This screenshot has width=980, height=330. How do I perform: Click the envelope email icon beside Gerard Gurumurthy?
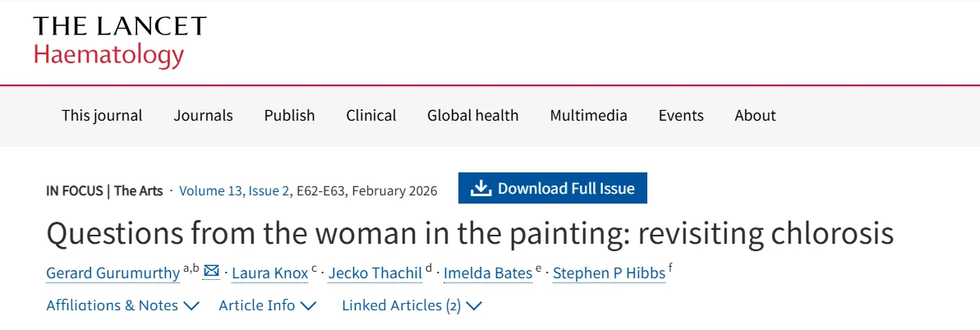pos(212,271)
